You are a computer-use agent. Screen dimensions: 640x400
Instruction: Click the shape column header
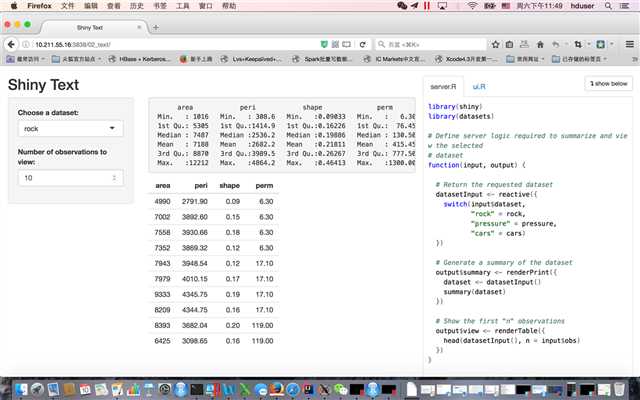229,186
